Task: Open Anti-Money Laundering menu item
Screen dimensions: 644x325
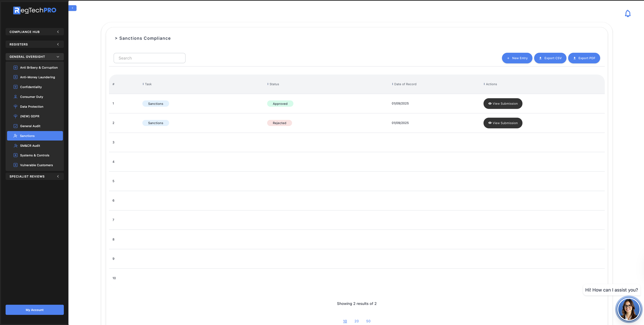Action: tap(37, 77)
